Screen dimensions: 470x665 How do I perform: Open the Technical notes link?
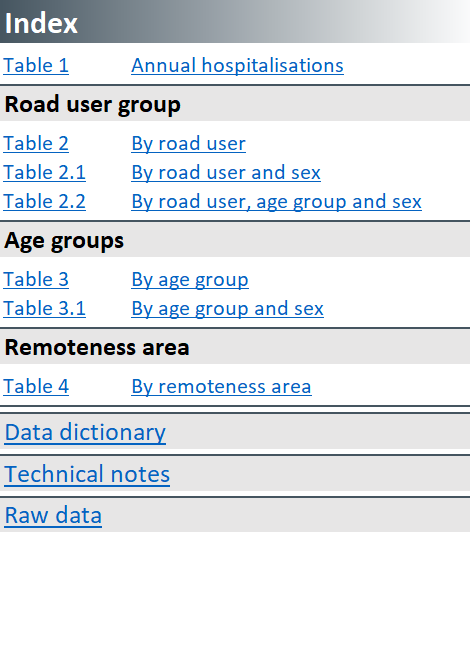[x=87, y=474]
